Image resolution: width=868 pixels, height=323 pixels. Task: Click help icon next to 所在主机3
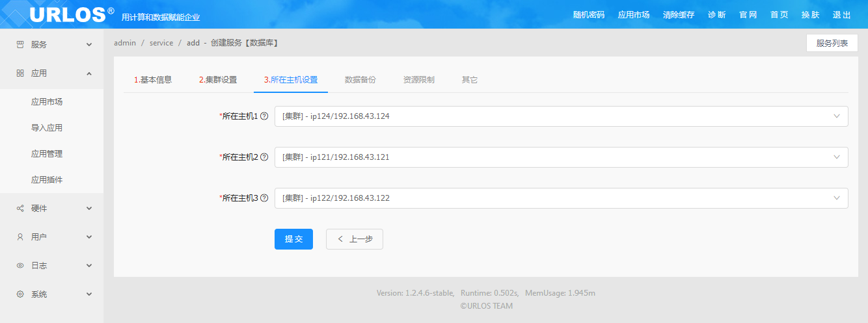tap(264, 198)
